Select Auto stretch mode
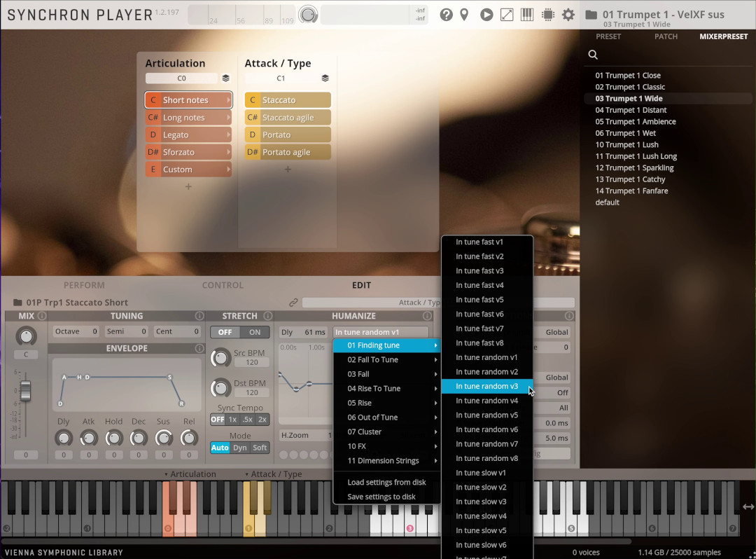 pyautogui.click(x=220, y=448)
